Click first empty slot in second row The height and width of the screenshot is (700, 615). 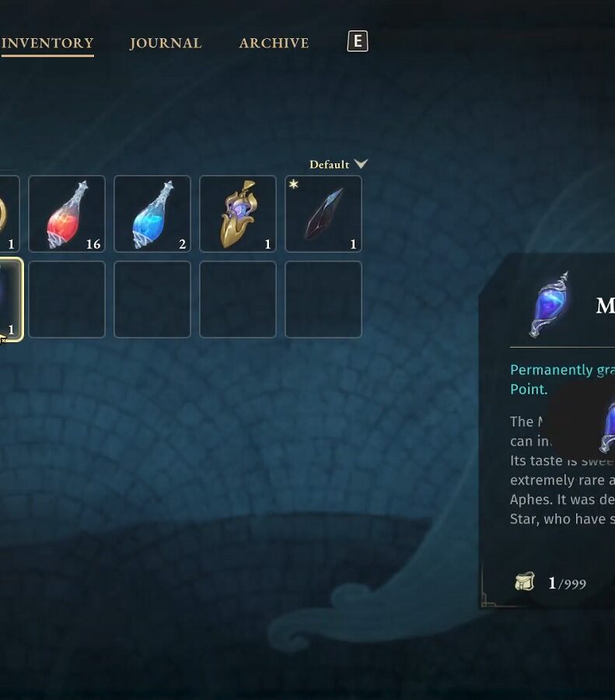tap(67, 299)
